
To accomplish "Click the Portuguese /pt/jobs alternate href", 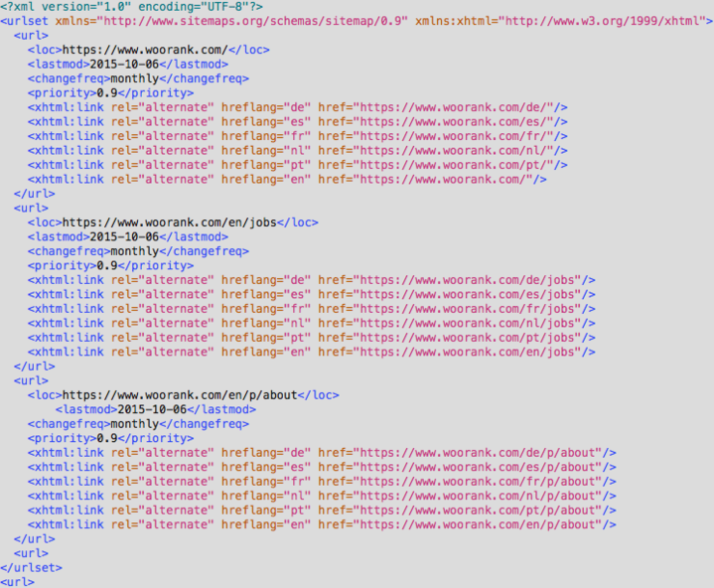I will (x=475, y=338).
